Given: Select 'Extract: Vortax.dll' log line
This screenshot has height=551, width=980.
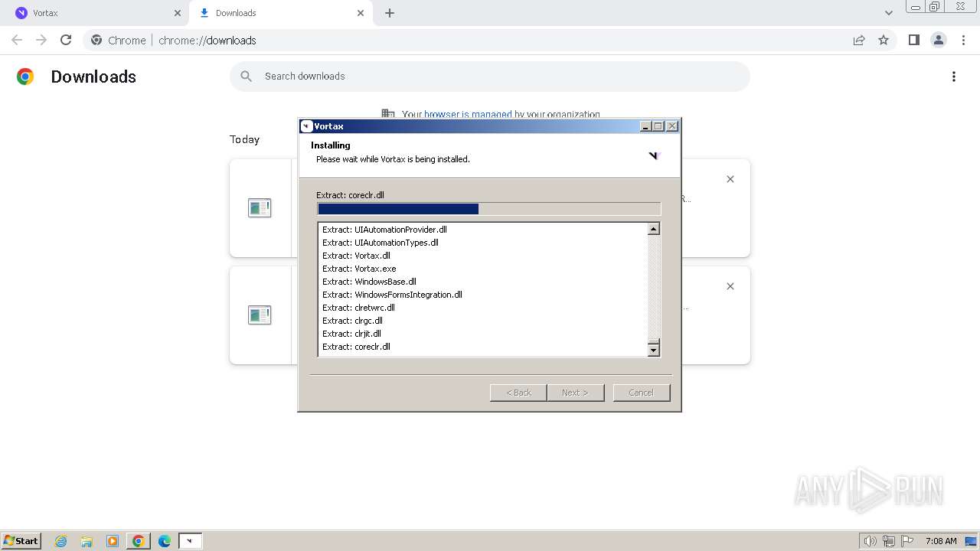Looking at the screenshot, I should click(356, 256).
